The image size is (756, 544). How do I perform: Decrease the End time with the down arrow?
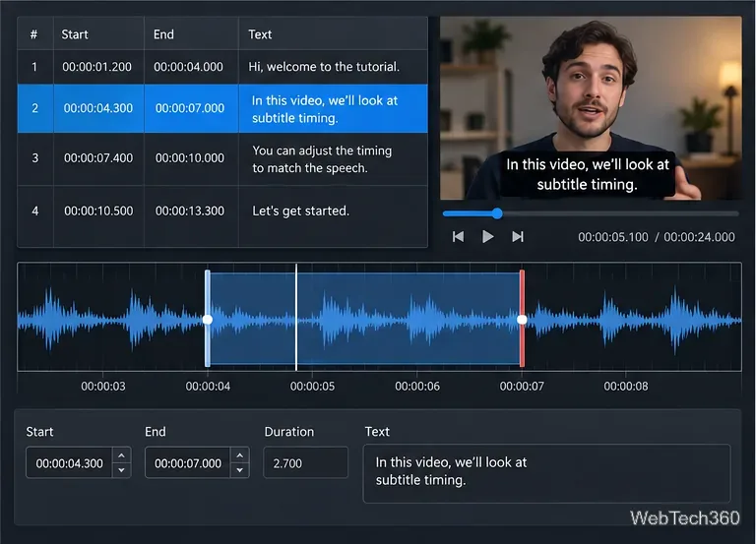point(239,470)
